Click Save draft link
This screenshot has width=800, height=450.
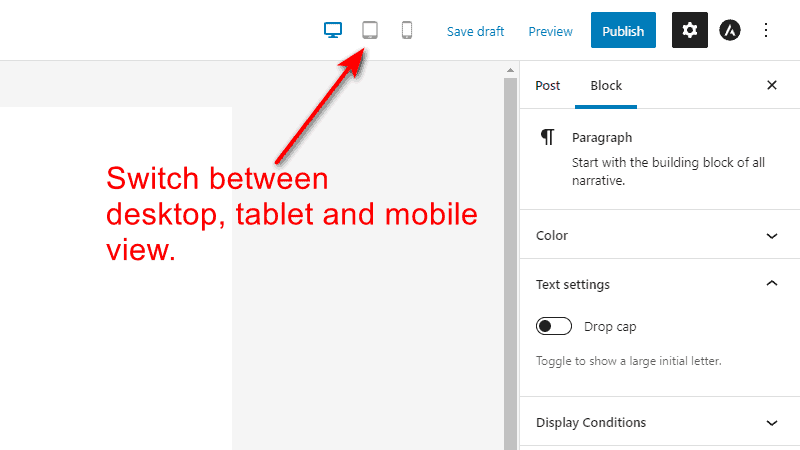tap(475, 31)
